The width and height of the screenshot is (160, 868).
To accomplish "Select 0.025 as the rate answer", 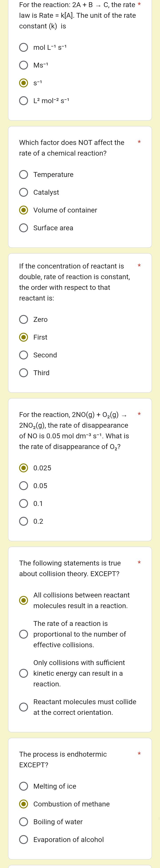I will (24, 468).
